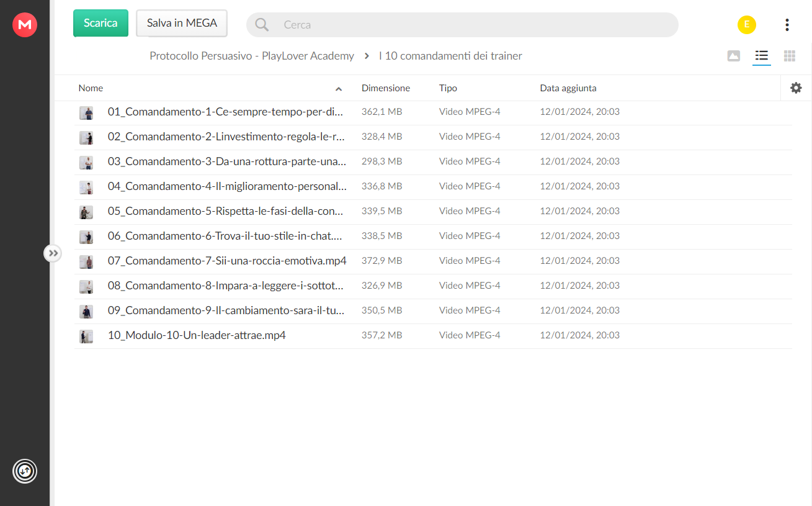Switch to image gallery view icon
Screen dimensions: 812x506
pyautogui.click(x=733, y=56)
